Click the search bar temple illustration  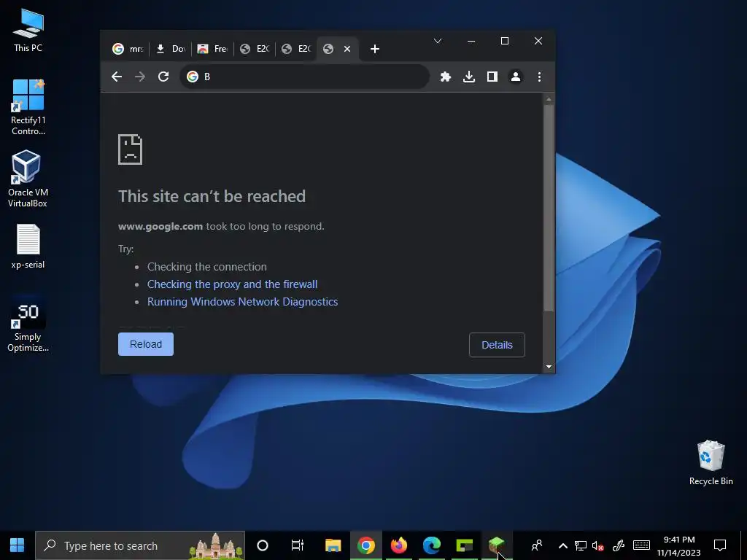point(216,545)
